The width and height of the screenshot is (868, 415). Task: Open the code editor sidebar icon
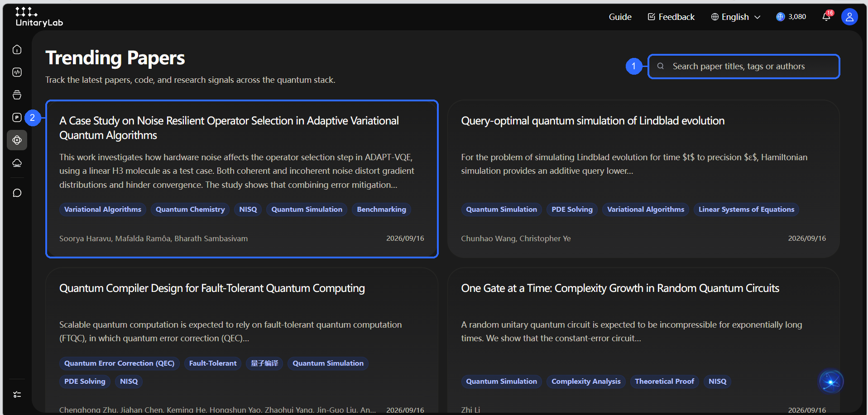click(17, 72)
